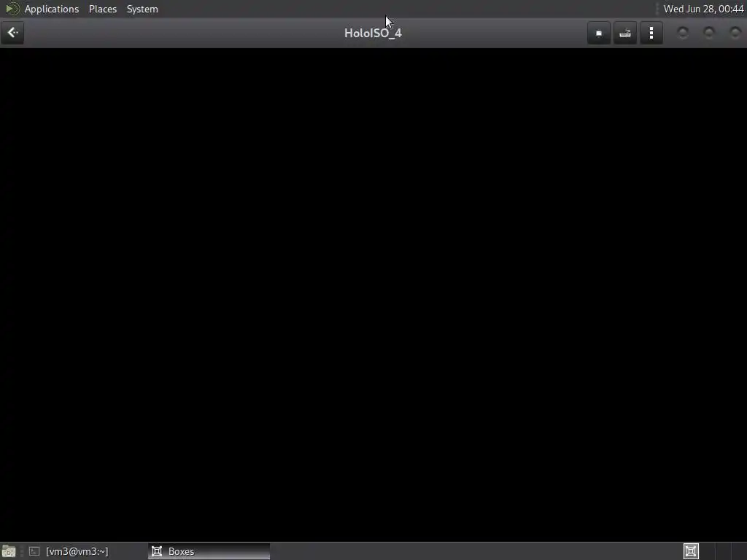Click inside the black HoloISO_4 VM display
Image resolution: width=747 pixels, height=560 pixels.
pos(373,295)
